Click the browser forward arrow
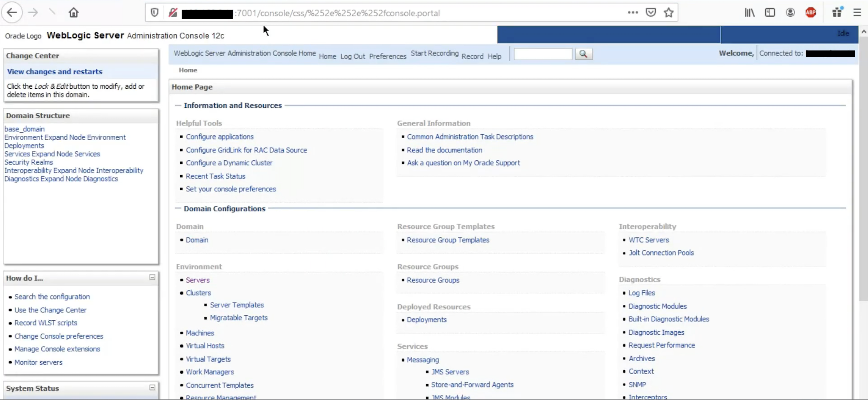The width and height of the screenshot is (868, 400). pos(33,13)
